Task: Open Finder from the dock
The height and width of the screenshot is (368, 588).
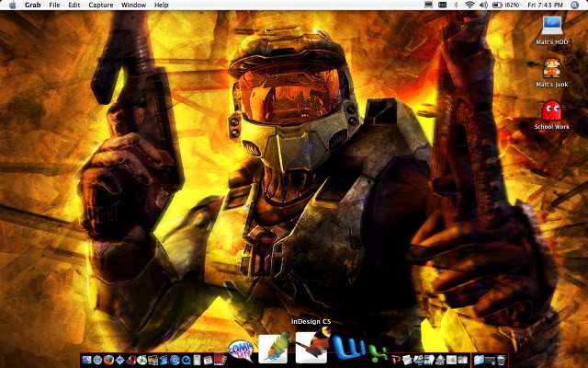Action: [x=86, y=360]
